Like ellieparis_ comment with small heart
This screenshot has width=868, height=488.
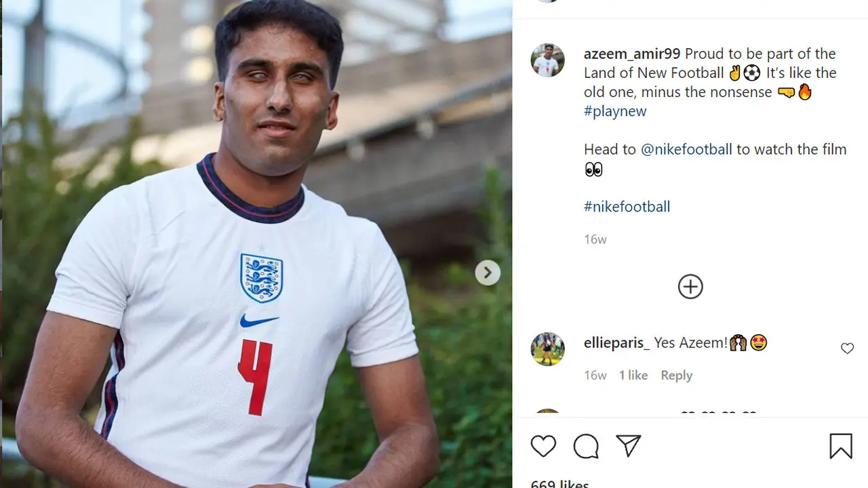(847, 348)
